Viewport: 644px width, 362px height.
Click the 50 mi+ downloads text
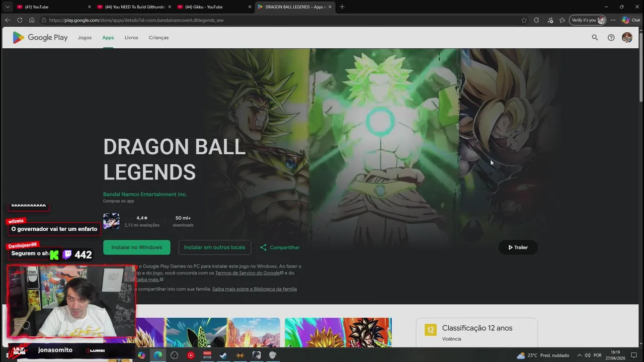[x=183, y=218]
